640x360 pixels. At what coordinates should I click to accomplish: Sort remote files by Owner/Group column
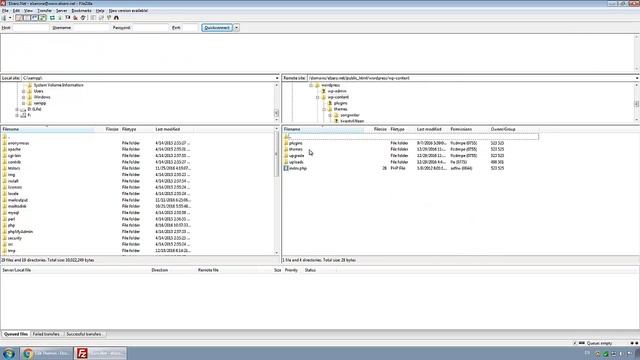(x=503, y=129)
